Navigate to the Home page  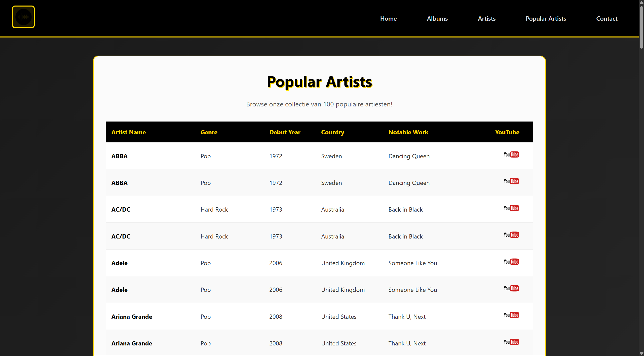click(388, 18)
